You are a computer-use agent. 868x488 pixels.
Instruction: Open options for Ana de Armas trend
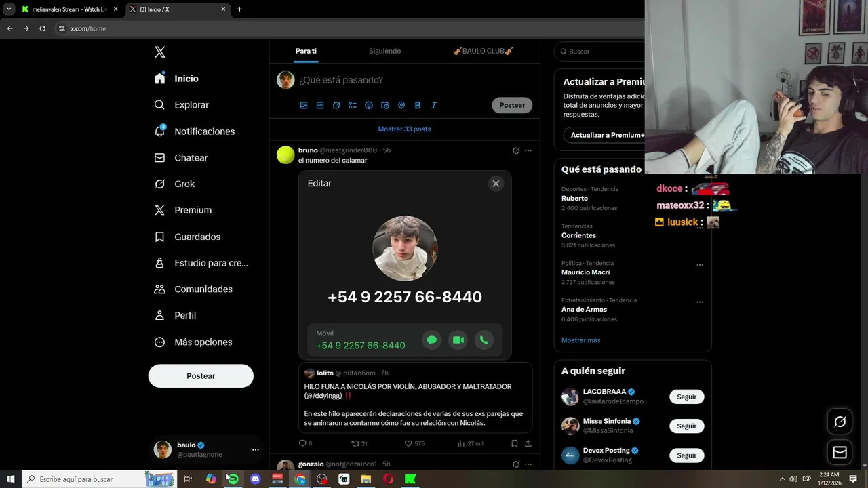click(x=700, y=302)
